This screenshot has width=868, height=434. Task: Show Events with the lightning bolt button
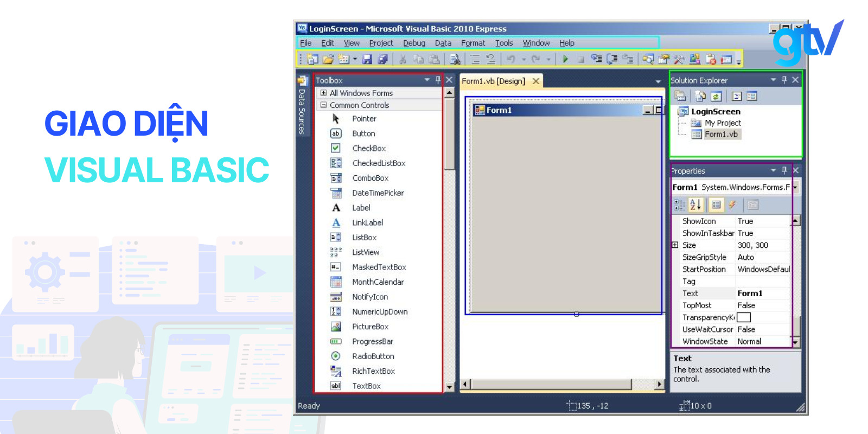coord(732,205)
